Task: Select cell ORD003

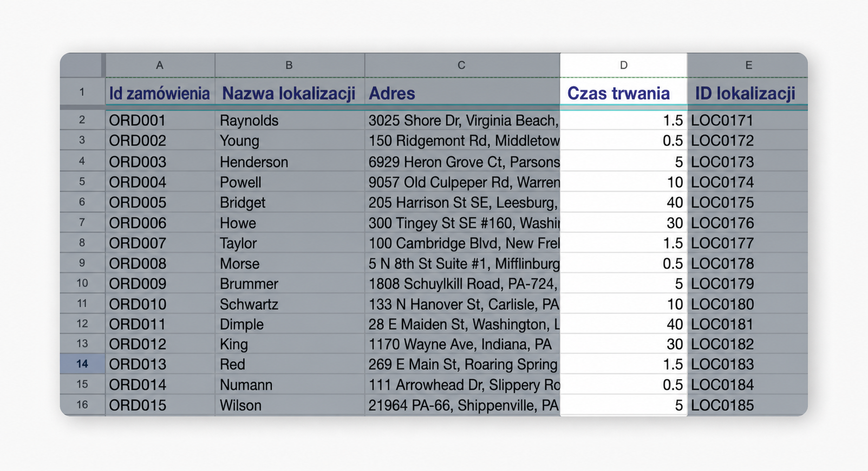Action: tap(160, 161)
